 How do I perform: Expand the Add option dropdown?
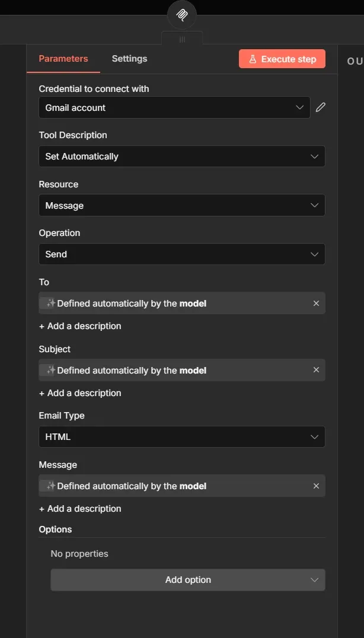tap(188, 579)
